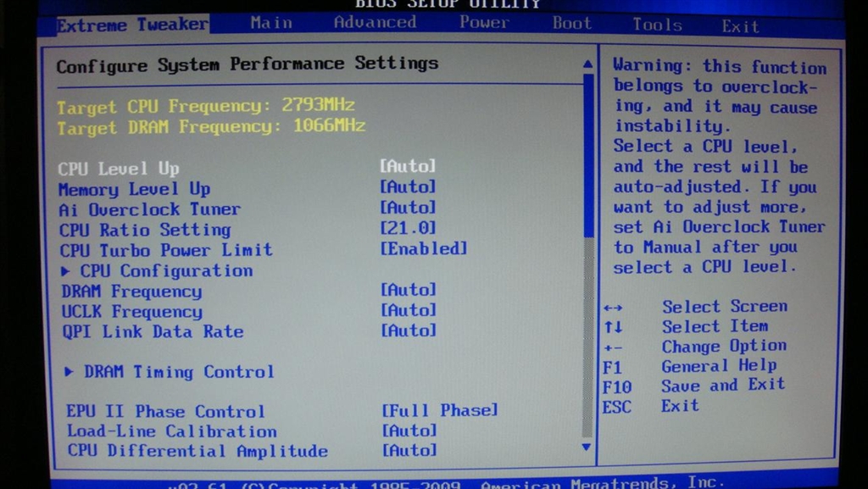
Task: Click the up-down arrow key icon
Action: [614, 327]
